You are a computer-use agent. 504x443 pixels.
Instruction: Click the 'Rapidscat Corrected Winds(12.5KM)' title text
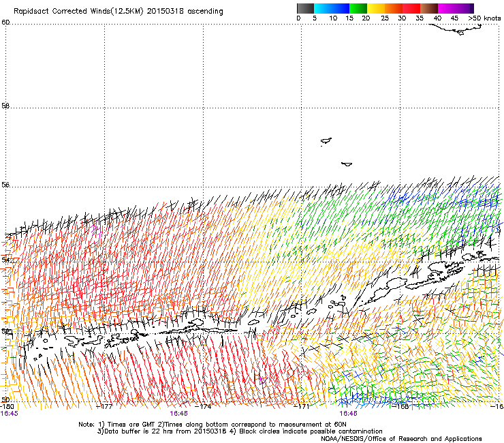point(78,12)
